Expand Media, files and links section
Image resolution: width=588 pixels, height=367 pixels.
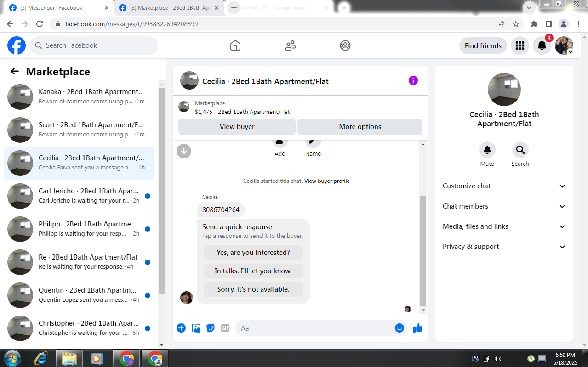point(504,226)
